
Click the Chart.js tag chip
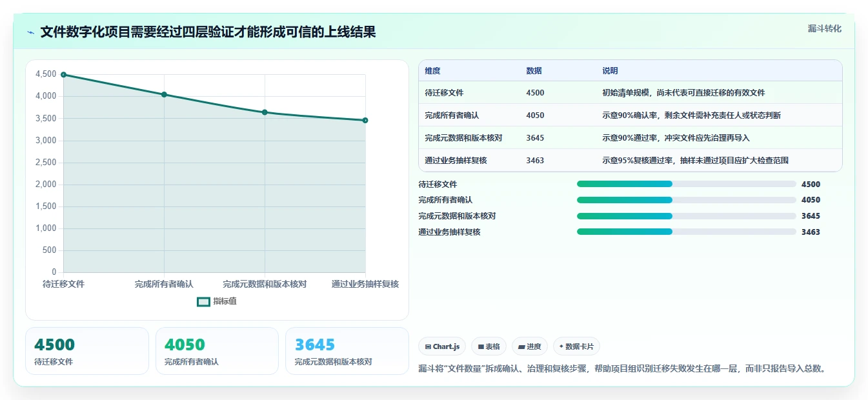click(442, 346)
